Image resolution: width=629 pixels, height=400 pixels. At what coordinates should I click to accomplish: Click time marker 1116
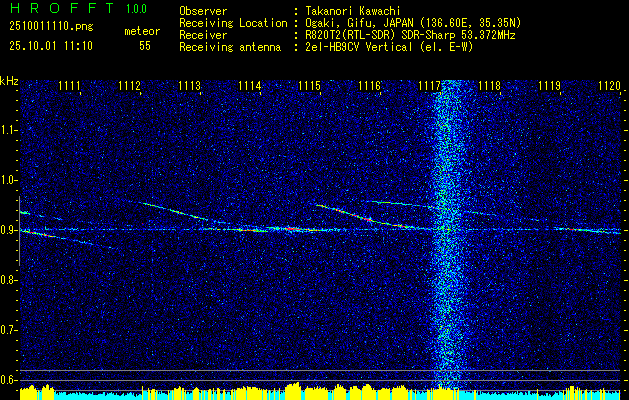369,85
